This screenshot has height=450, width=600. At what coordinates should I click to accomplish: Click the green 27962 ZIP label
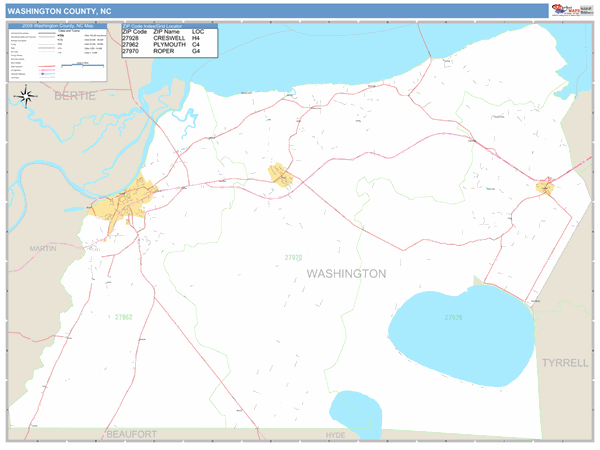(x=124, y=317)
